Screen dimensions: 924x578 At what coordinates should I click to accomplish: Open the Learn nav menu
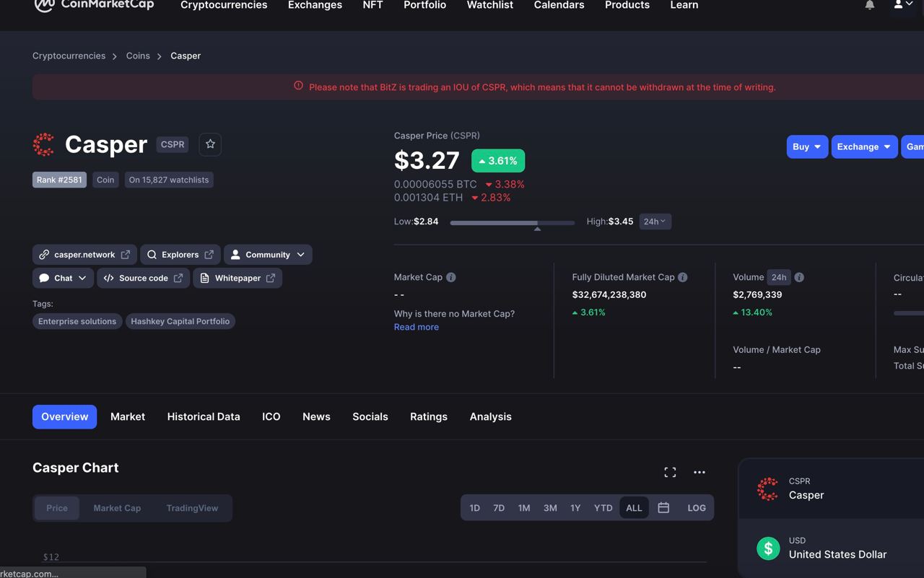[x=684, y=5]
